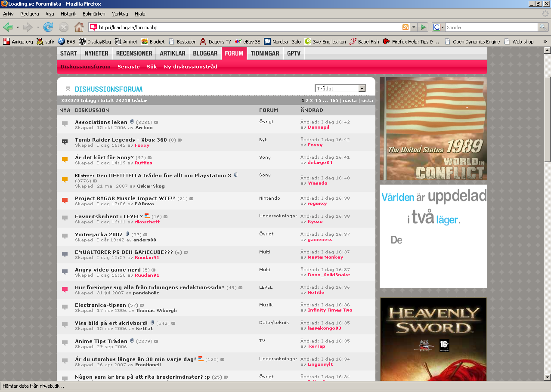Switch to the RECENSIONER tab
Screen dimensions: 551x392
(x=134, y=53)
